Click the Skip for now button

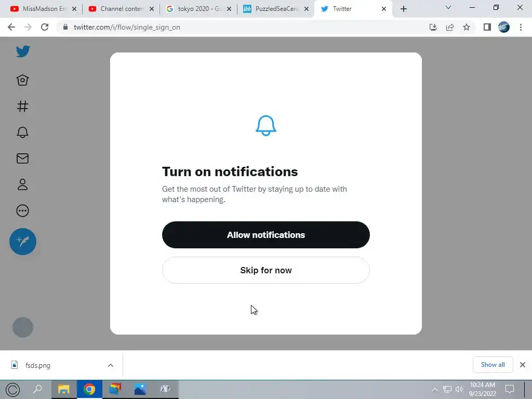click(265, 270)
